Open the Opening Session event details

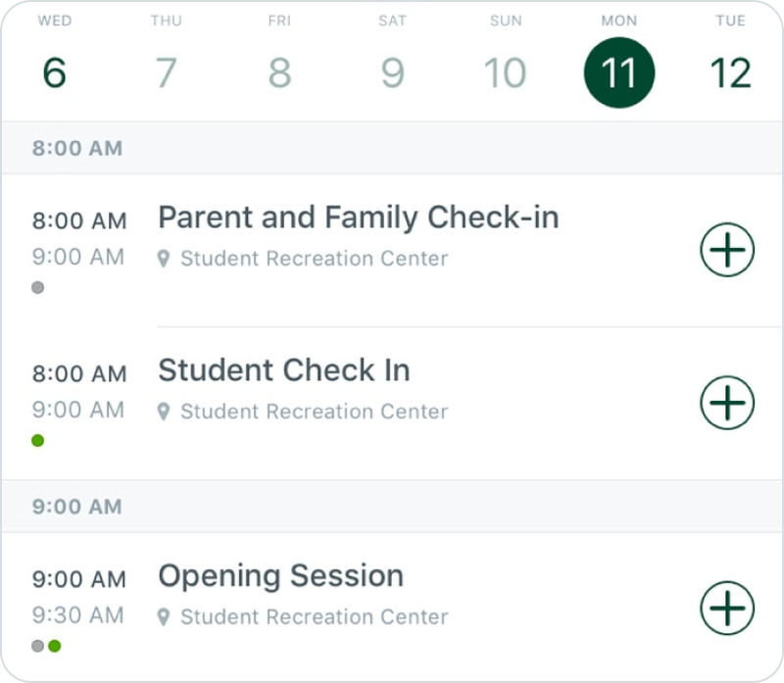pyautogui.click(x=281, y=575)
